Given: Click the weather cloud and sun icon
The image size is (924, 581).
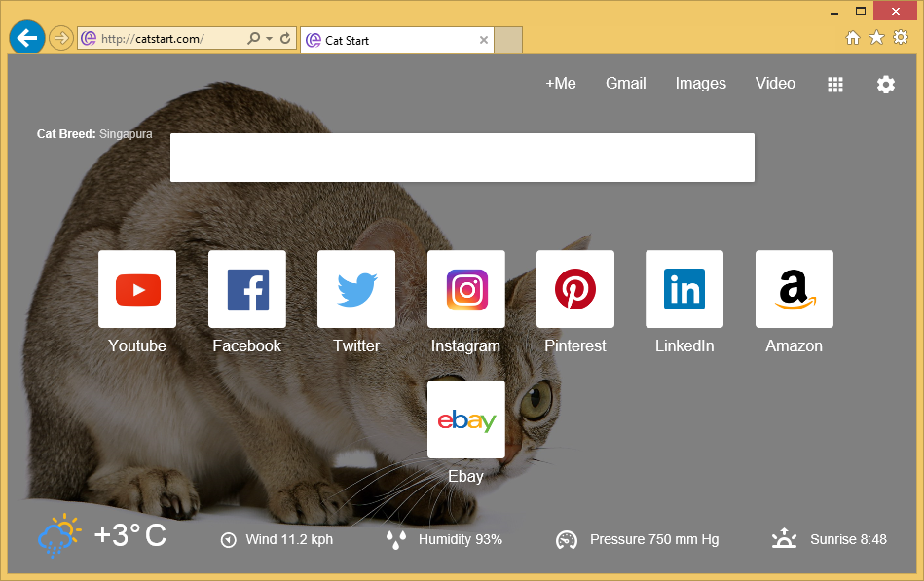Looking at the screenshot, I should pos(59,535).
